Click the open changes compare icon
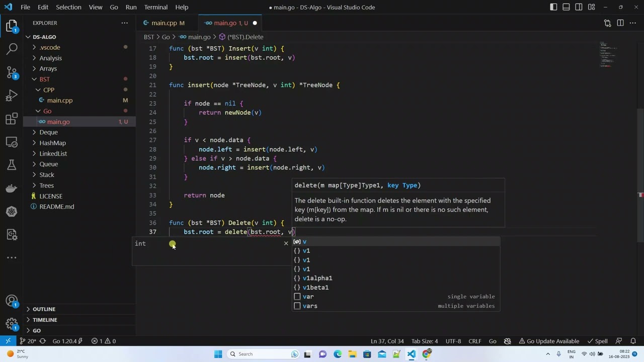Screen dimensions: 644x362 coord(608,23)
